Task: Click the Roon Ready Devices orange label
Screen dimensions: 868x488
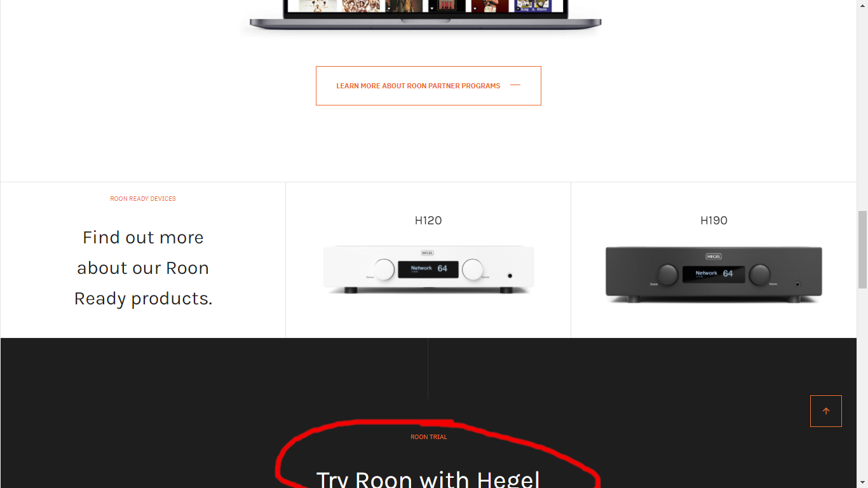Action: 143,199
